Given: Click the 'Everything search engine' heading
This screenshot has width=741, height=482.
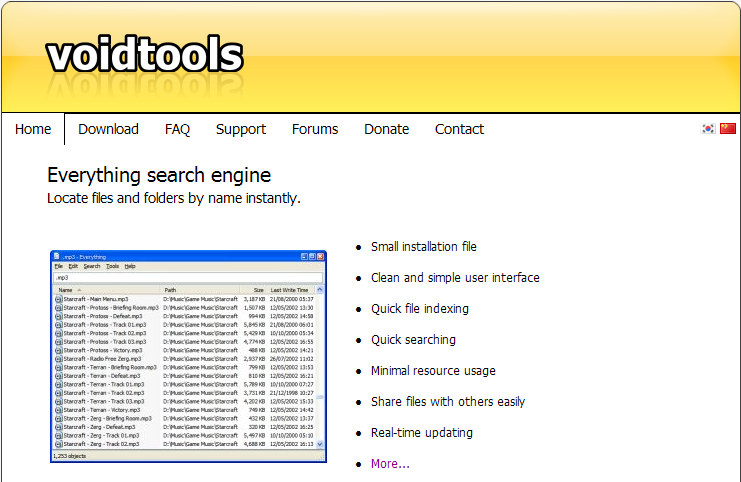Looking at the screenshot, I should click(x=159, y=175).
